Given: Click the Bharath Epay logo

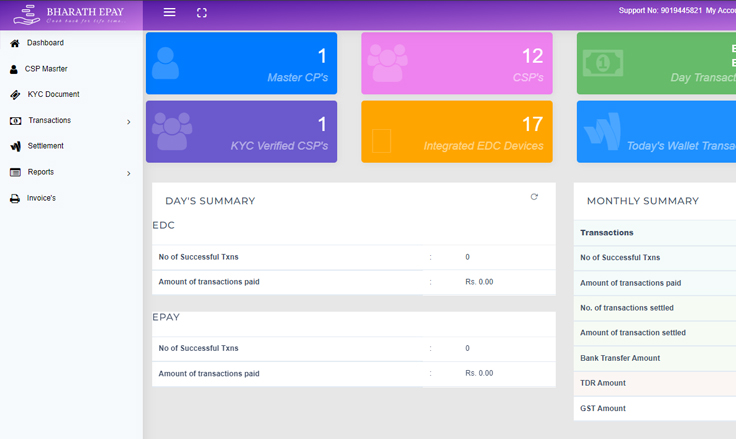Looking at the screenshot, I should click(69, 15).
